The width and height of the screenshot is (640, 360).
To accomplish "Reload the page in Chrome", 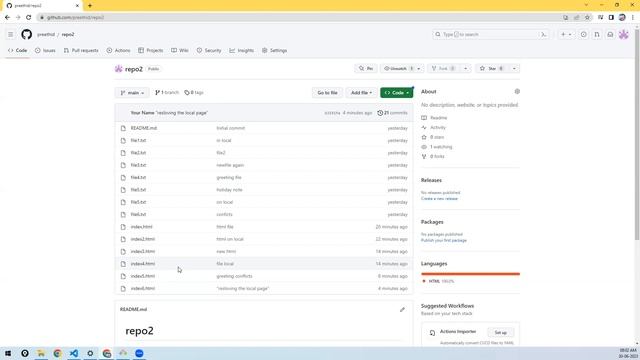I will pyautogui.click(x=29, y=18).
